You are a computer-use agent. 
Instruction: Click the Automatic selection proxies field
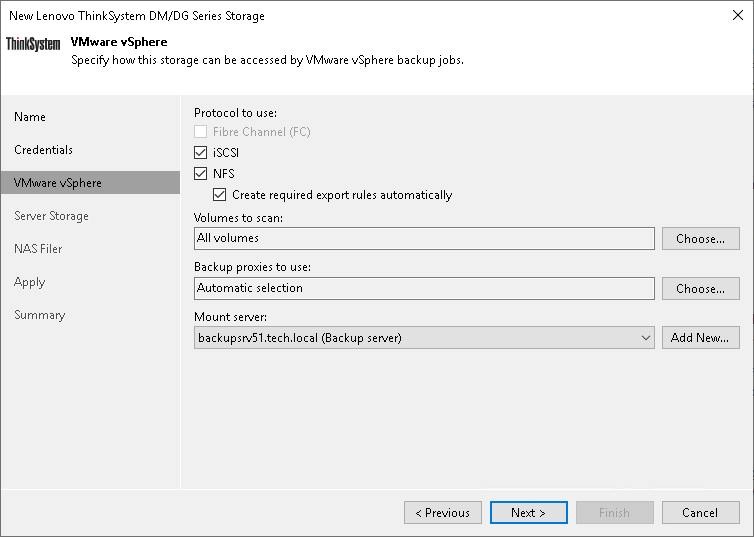point(424,288)
